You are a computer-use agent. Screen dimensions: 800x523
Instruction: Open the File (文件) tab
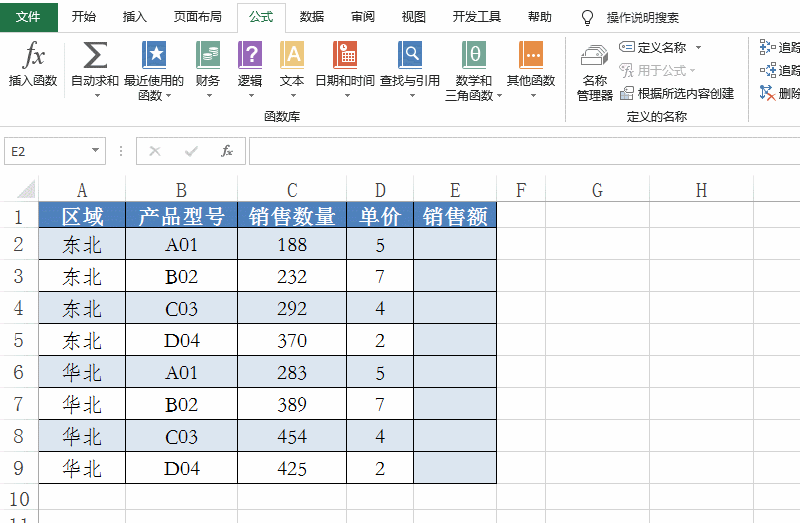coord(29,17)
